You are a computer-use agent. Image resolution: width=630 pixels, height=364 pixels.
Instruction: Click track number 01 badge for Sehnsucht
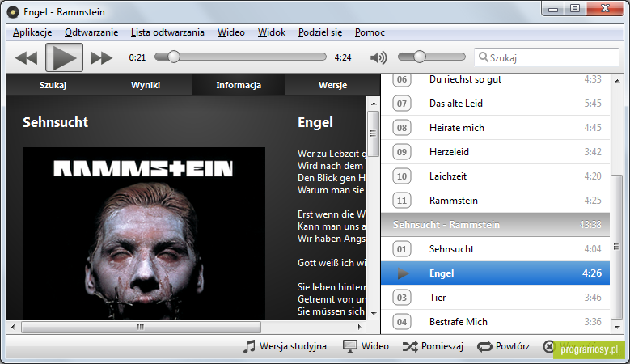pyautogui.click(x=402, y=249)
